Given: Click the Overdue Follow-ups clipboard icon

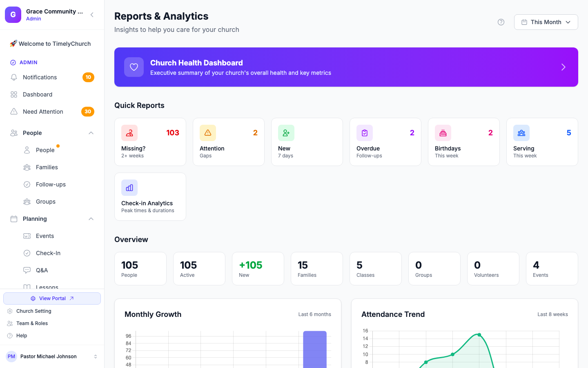Looking at the screenshot, I should (365, 133).
